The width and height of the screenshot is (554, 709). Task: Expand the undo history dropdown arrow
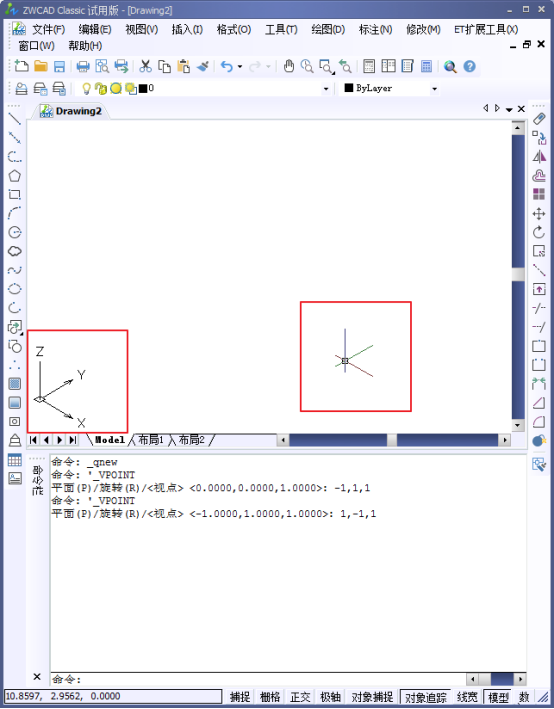pyautogui.click(x=240, y=66)
